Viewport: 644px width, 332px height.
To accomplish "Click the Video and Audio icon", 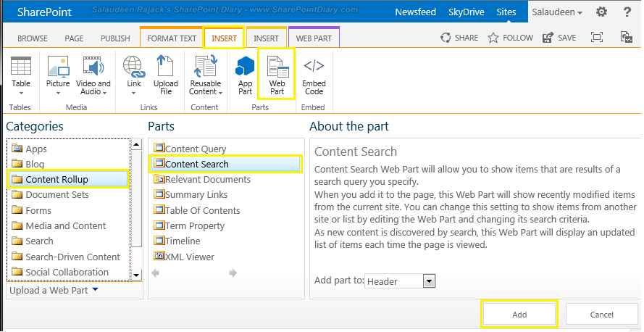I will pyautogui.click(x=93, y=66).
